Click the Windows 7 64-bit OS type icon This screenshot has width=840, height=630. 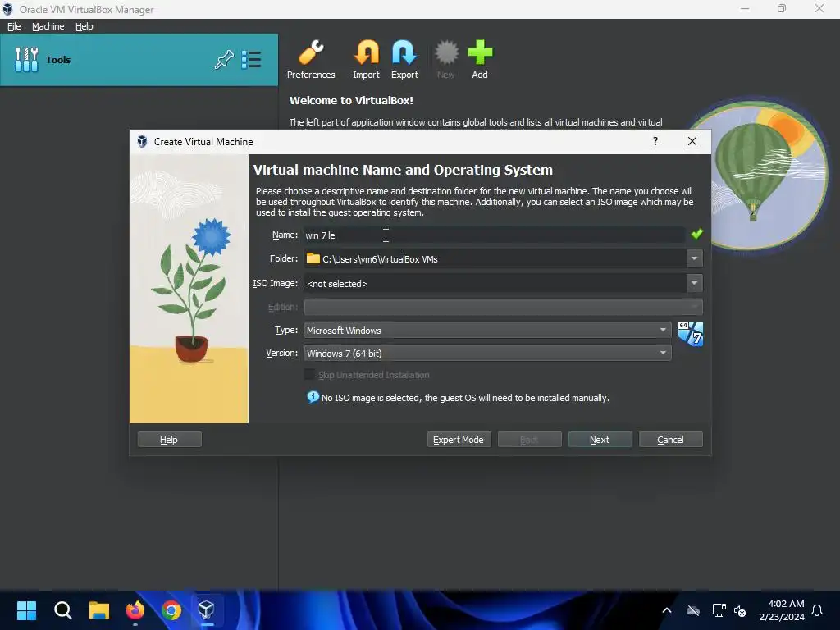coord(691,334)
